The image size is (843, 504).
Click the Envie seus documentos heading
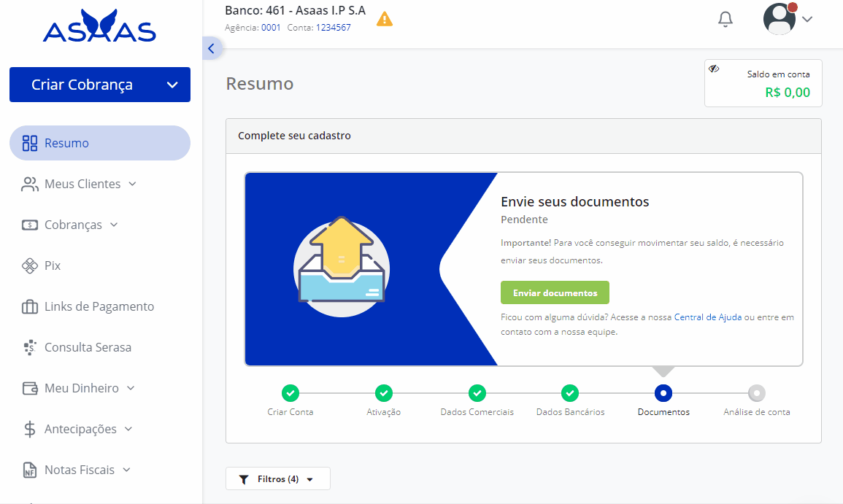point(574,201)
